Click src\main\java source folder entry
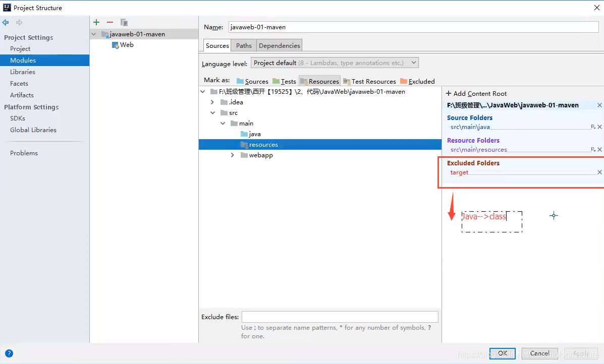This screenshot has height=364, width=604. 470,127
